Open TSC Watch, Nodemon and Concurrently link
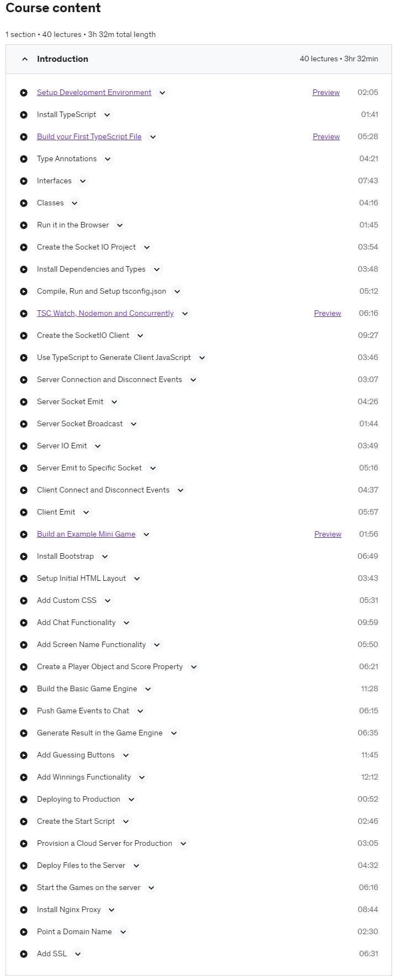The image size is (397, 980). coord(105,313)
